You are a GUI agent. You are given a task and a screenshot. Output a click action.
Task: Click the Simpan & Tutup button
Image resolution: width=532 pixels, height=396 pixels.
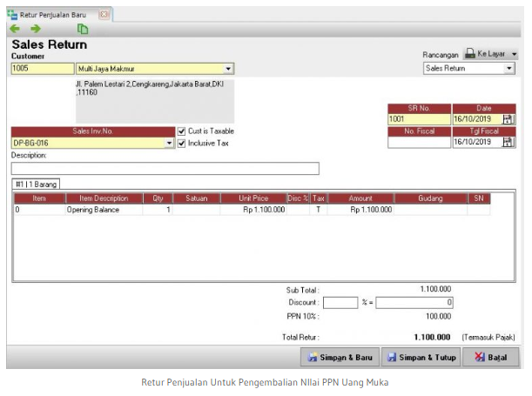[x=422, y=357]
